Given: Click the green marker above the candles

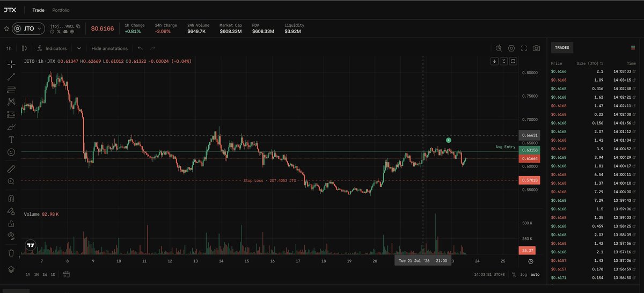Looking at the screenshot, I should 448,140.
